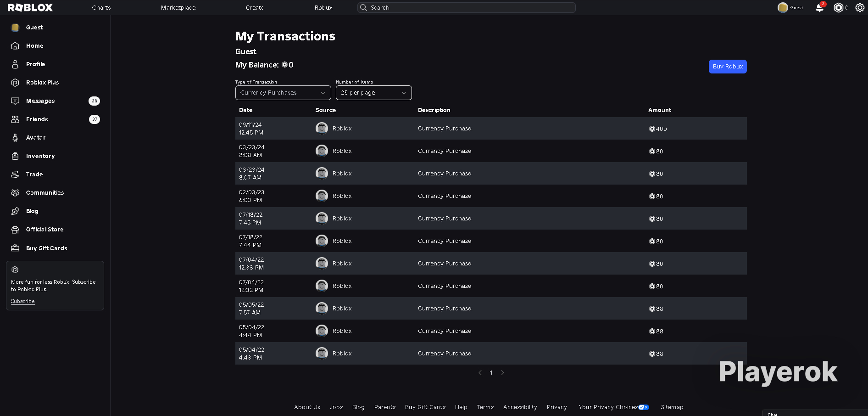
Task: Click the Communities icon in sidebar
Action: [x=15, y=193]
